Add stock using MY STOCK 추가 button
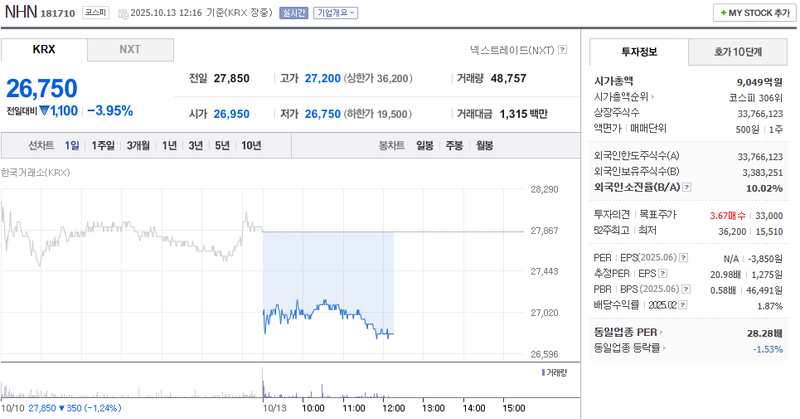 coord(752,13)
